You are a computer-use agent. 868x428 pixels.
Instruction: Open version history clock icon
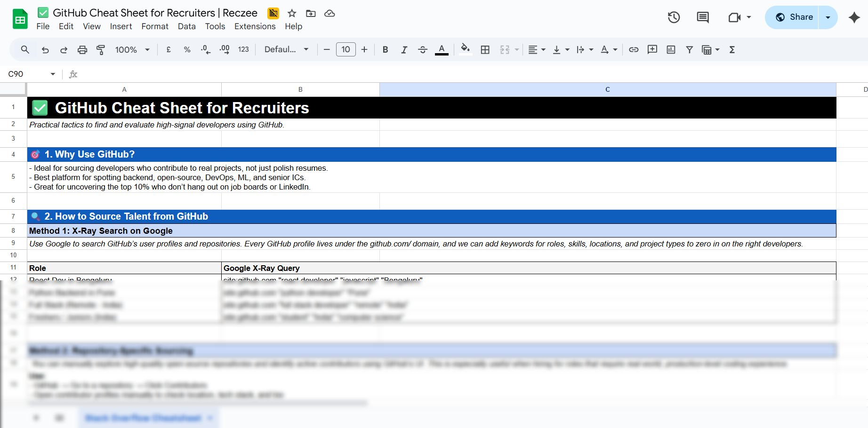[674, 17]
